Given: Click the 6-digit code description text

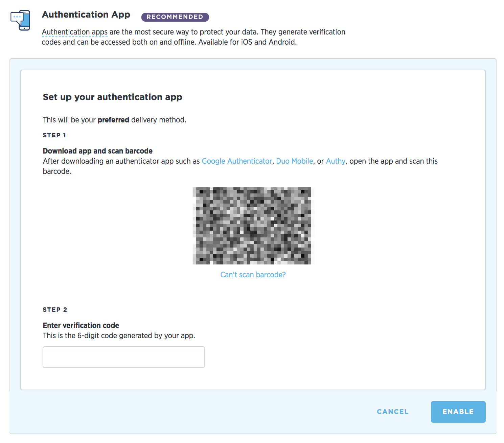Looking at the screenshot, I should click(119, 336).
